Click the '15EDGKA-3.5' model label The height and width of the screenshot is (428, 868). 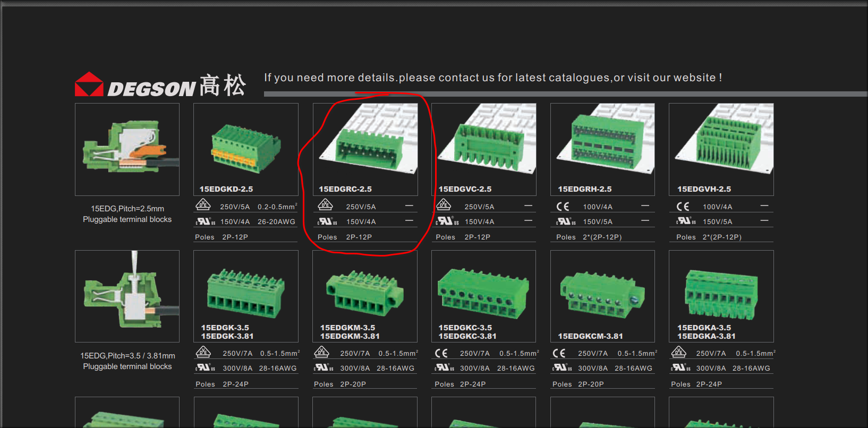point(704,328)
